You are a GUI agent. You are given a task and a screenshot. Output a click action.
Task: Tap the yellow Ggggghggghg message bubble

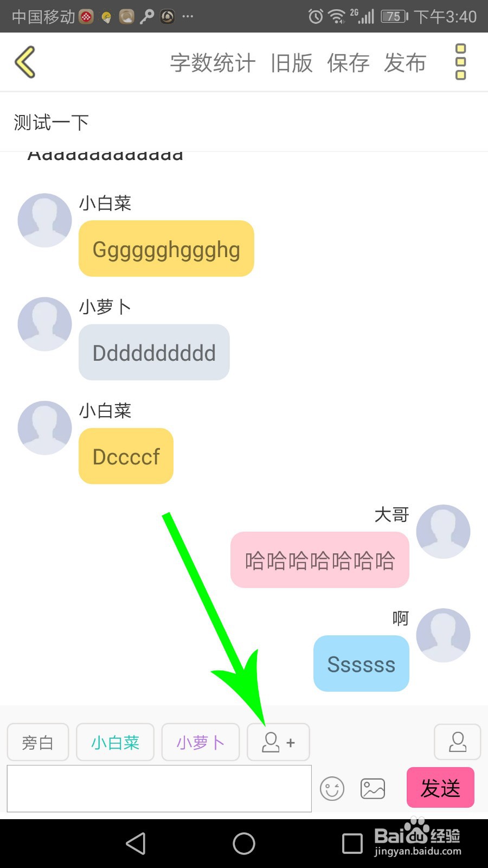point(166,249)
